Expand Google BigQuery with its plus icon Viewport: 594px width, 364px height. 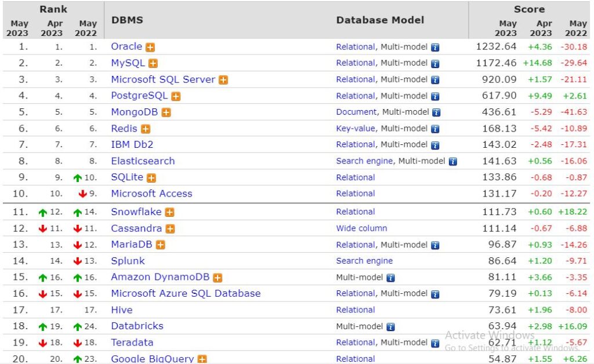click(x=201, y=359)
